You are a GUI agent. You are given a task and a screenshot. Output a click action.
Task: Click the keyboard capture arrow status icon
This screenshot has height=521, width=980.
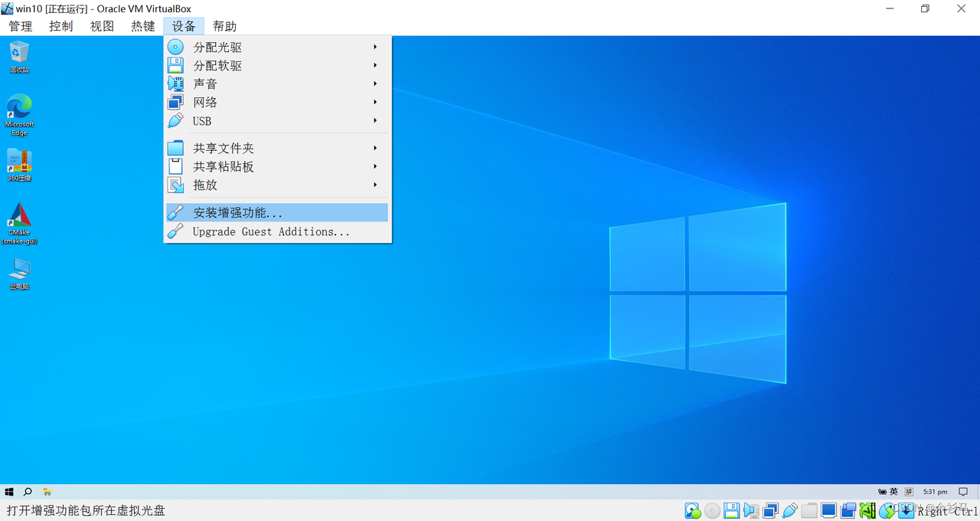(x=906, y=510)
